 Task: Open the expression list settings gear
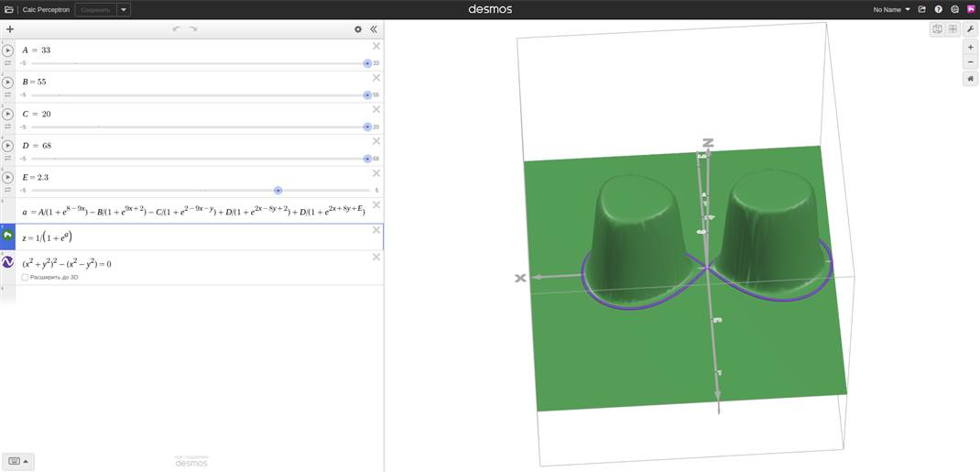coord(358,28)
